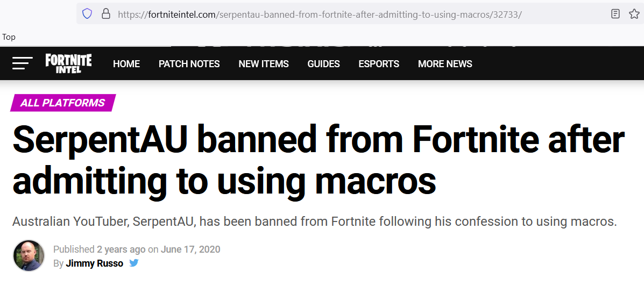Open the GUIDES menu item
This screenshot has height=286, width=644.
pos(323,64)
